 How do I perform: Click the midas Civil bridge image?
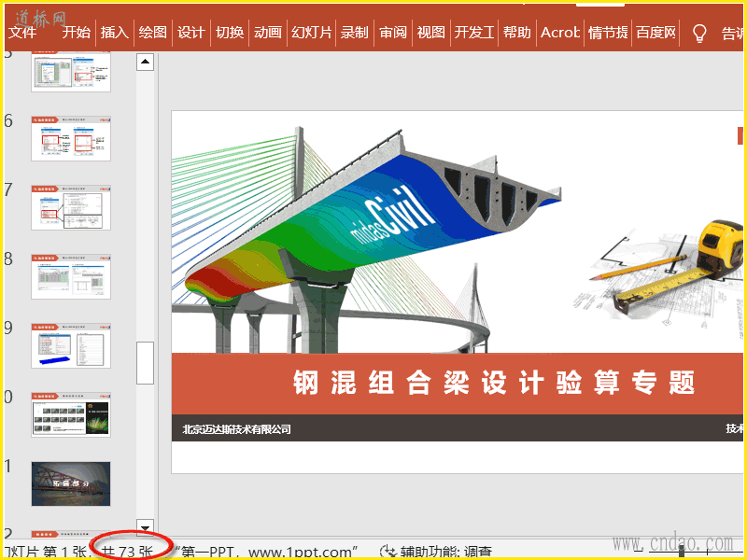click(x=366, y=240)
